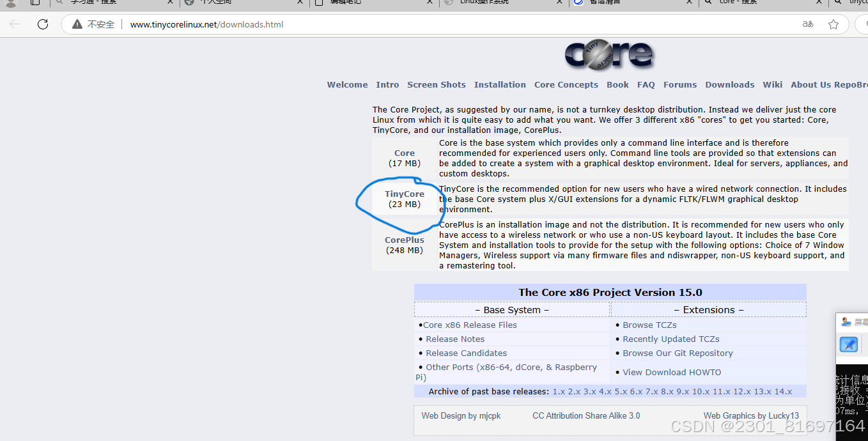The height and width of the screenshot is (441, 868).
Task: Select 'Web Graphics by Lucky13' footer text
Action: coord(751,415)
